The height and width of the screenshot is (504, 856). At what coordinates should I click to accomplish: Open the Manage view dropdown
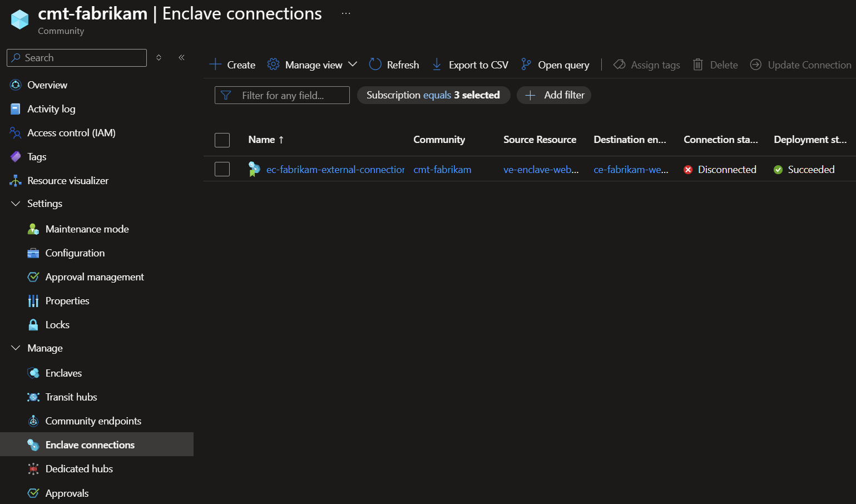[312, 65]
